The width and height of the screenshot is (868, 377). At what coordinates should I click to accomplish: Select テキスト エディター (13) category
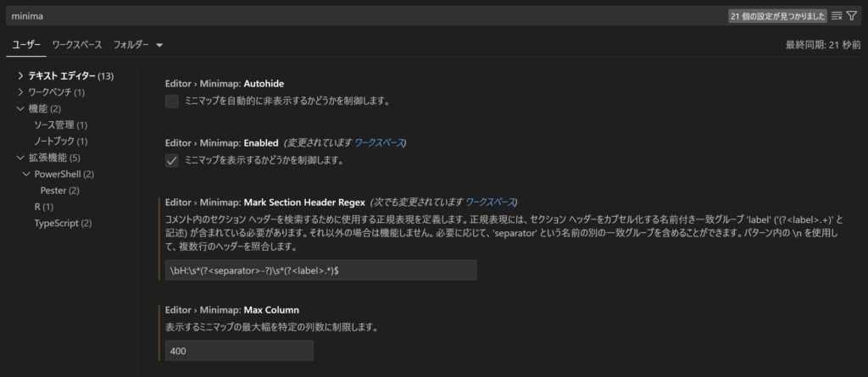71,75
